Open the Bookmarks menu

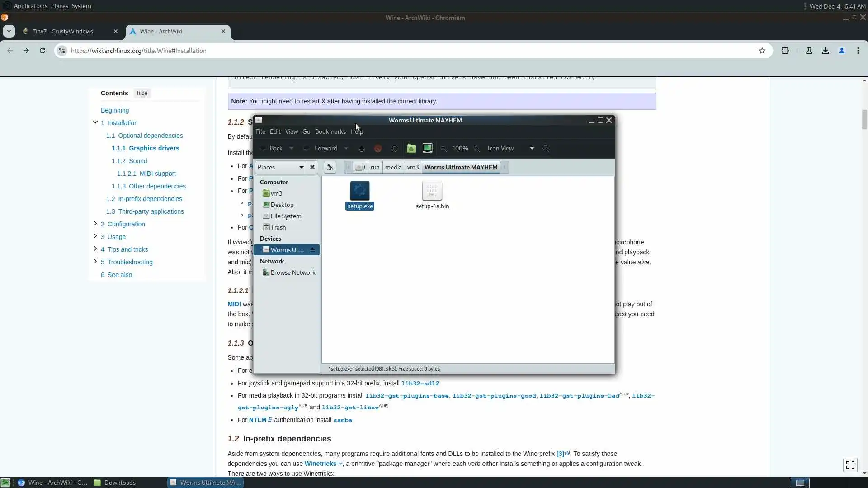330,131
